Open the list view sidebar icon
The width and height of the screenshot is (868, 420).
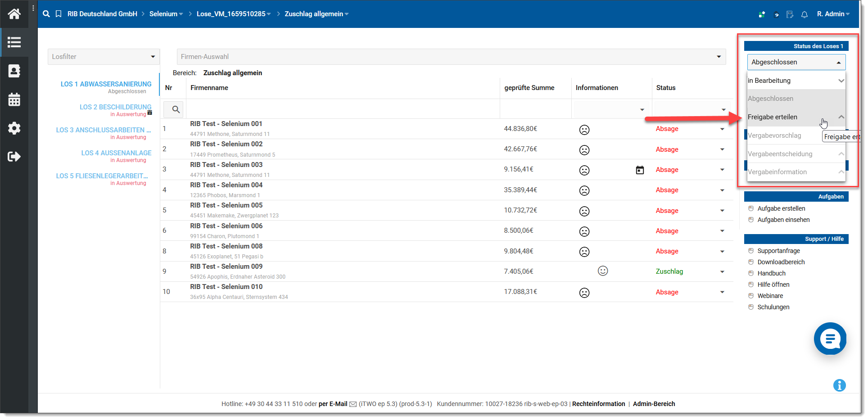(x=14, y=42)
